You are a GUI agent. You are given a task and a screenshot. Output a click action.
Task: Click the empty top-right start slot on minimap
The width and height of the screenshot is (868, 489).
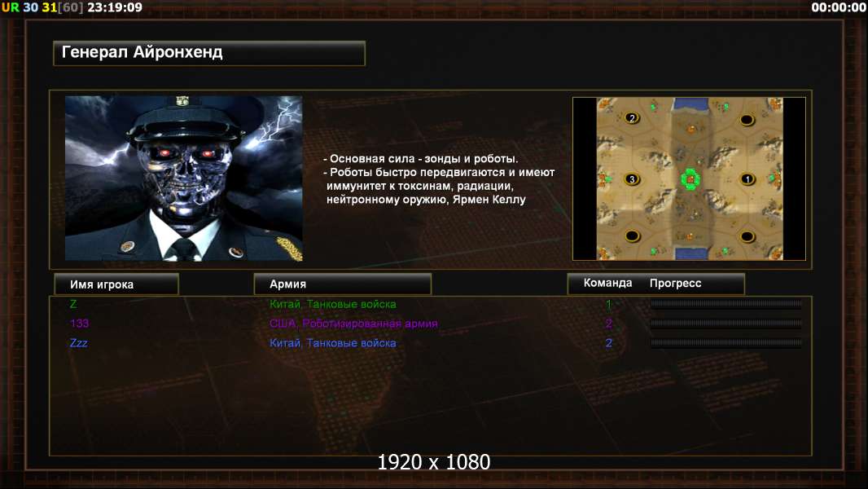[747, 119]
